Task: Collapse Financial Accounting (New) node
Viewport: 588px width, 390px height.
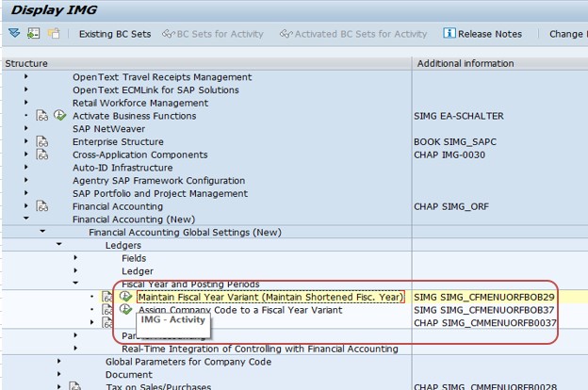Action: pyautogui.click(x=25, y=219)
